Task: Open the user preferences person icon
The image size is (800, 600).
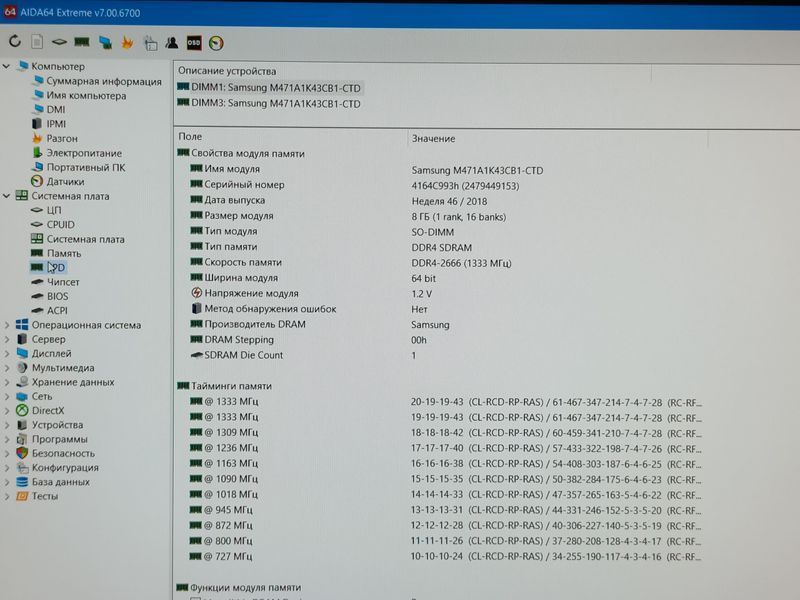Action: (x=172, y=43)
